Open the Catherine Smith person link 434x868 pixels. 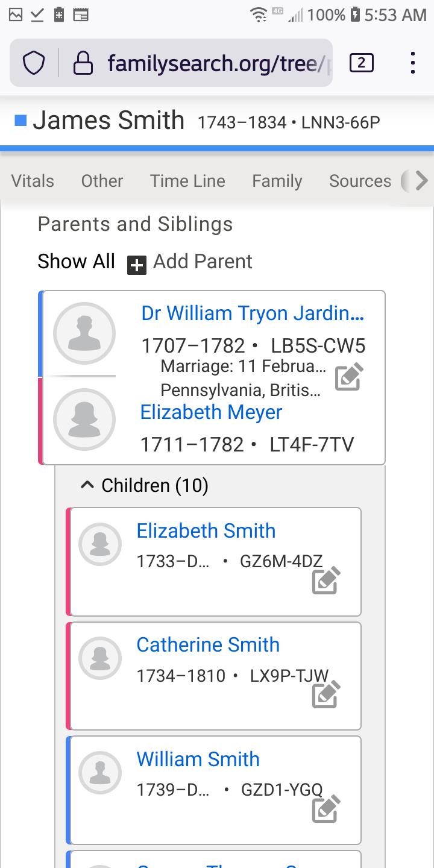pyautogui.click(x=208, y=644)
